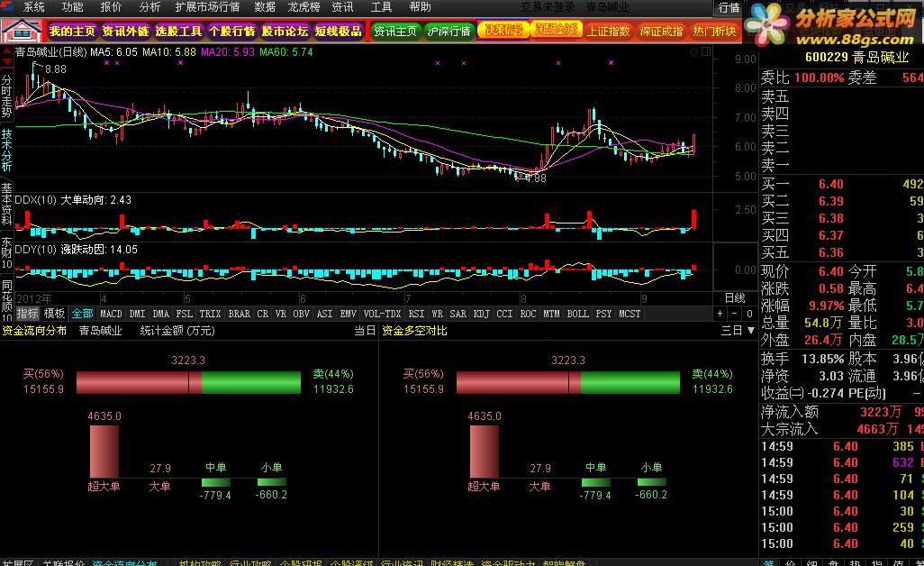Switch to BRAR indicator
Image resolution: width=924 pixels, height=566 pixels.
coord(240,314)
